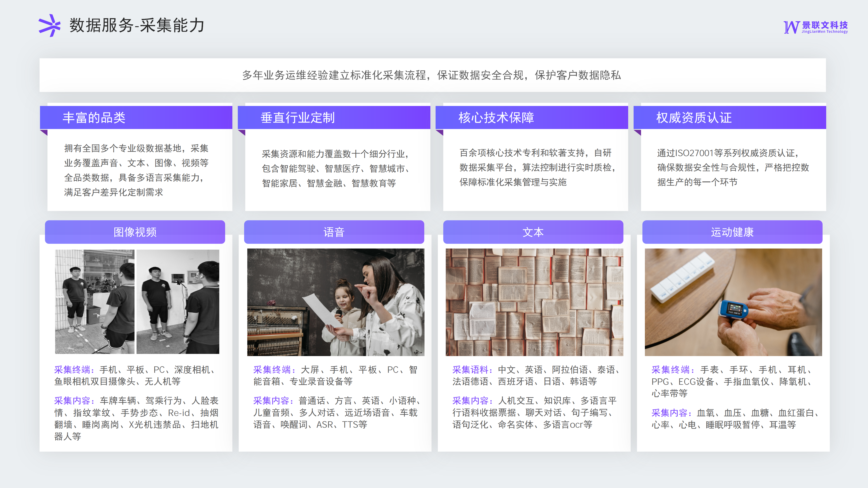This screenshot has height=488, width=868.
Task: Open the finger pulse oximeter photo
Action: pyautogui.click(x=733, y=302)
